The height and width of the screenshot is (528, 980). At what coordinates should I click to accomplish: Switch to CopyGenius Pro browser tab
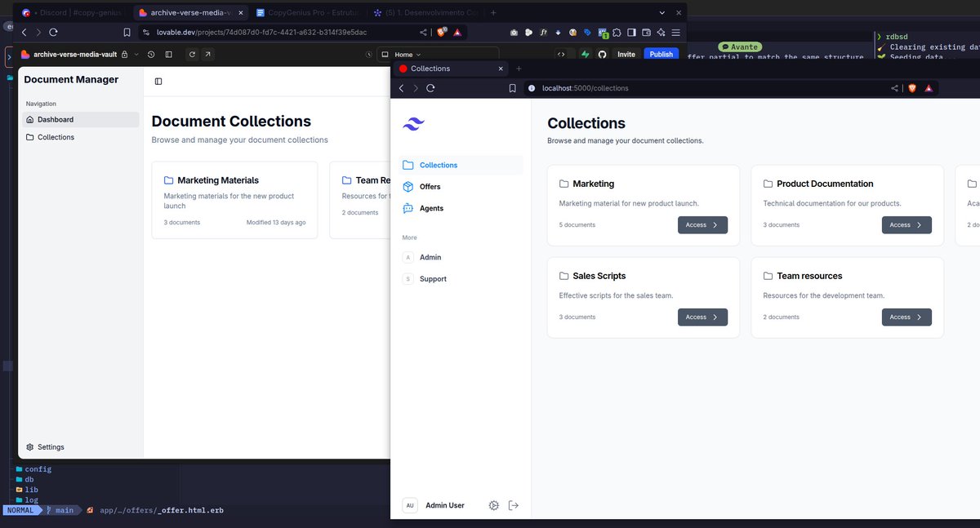coord(308,13)
